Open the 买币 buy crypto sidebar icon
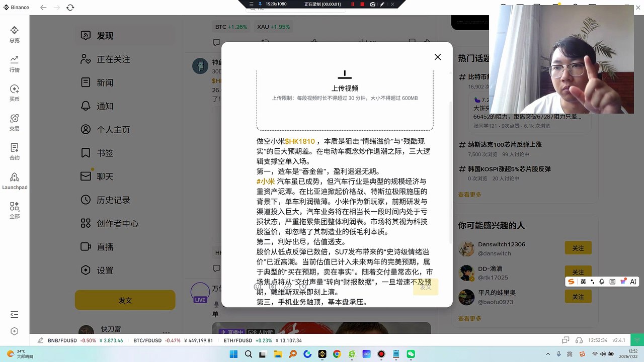Viewport: 644px width, 362px height. [14, 93]
